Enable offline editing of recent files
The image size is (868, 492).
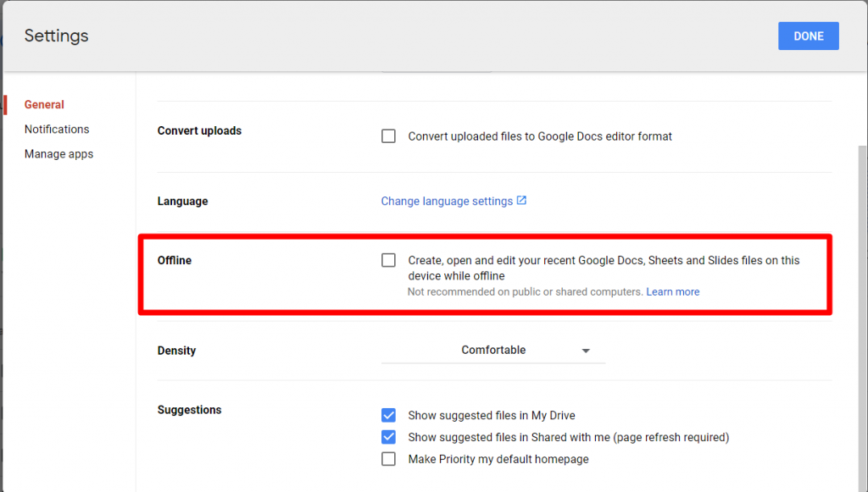pos(388,260)
